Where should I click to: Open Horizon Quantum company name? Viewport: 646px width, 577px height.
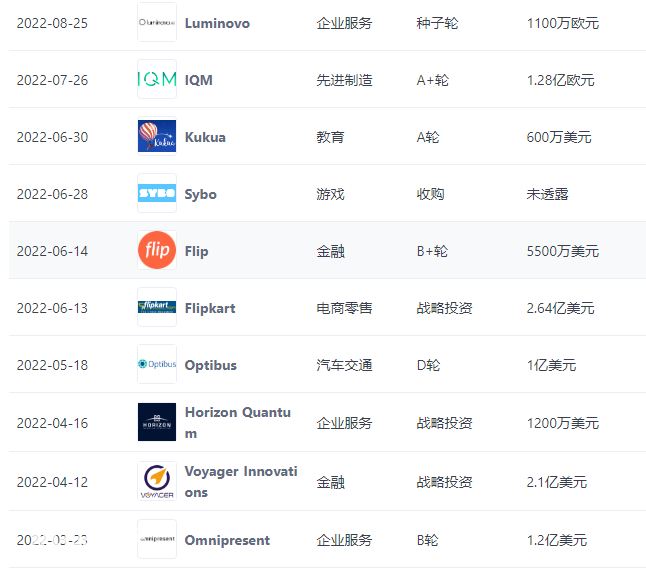(x=238, y=423)
